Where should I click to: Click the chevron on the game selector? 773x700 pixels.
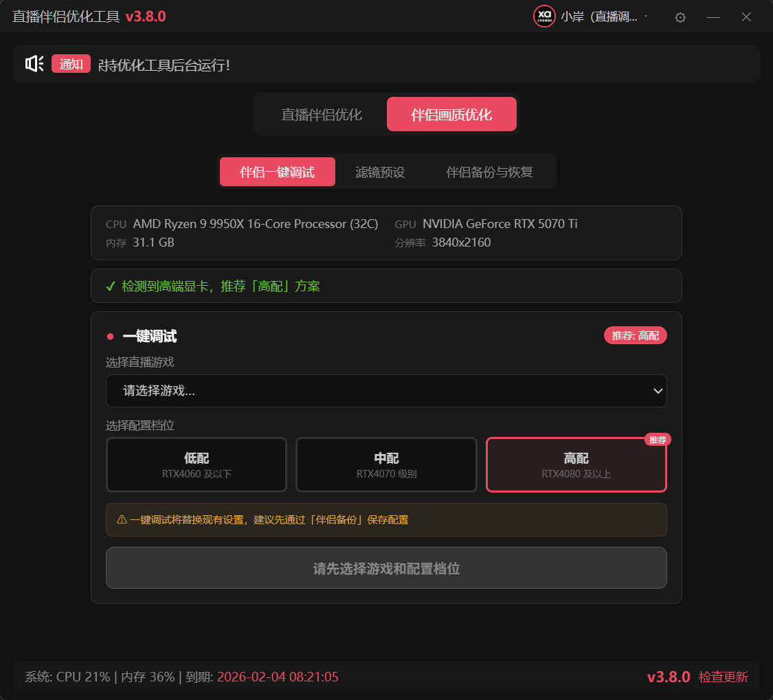pos(658,390)
